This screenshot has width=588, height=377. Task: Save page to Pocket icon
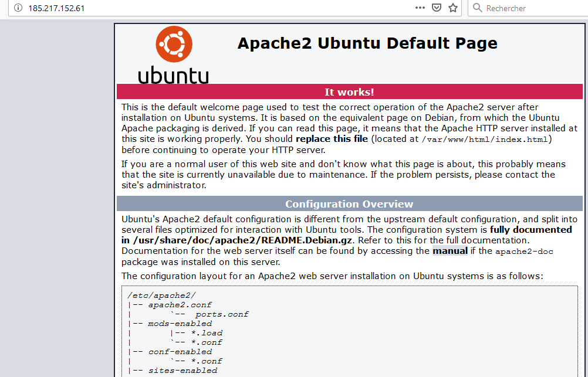coord(437,8)
